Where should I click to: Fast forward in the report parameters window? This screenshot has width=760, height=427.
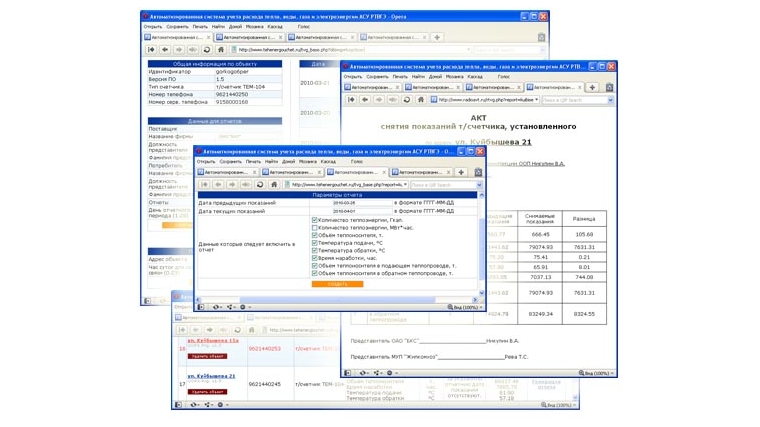click(x=246, y=185)
